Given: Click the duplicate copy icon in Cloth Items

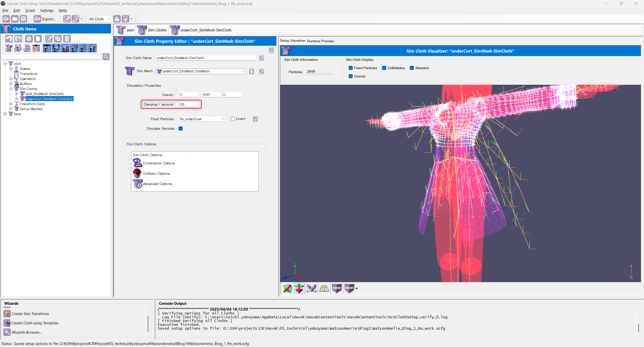Looking at the screenshot, I should (x=58, y=39).
